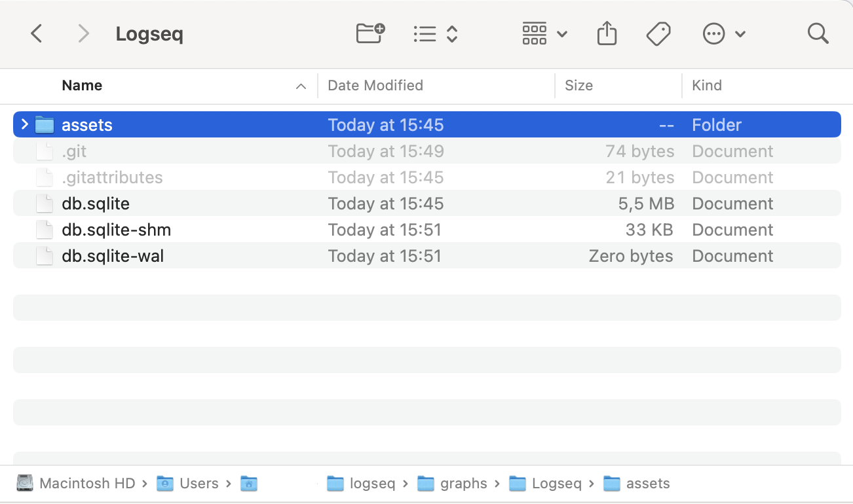853x504 pixels.
Task: Select the assets folder icon
Action: pos(45,124)
